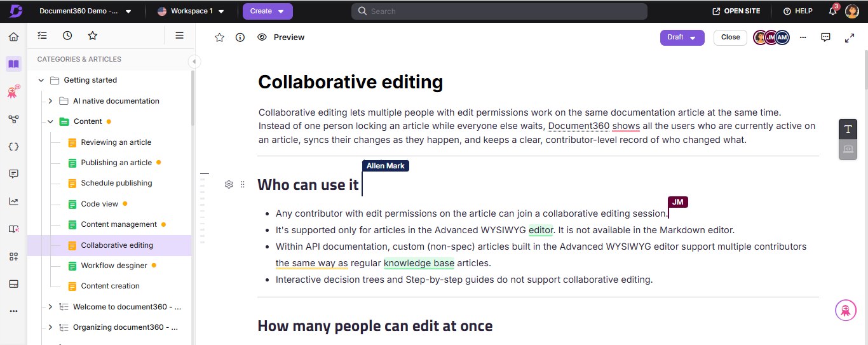The image size is (868, 345).
Task: Expand the AI native documentation folder
Action: (x=50, y=101)
